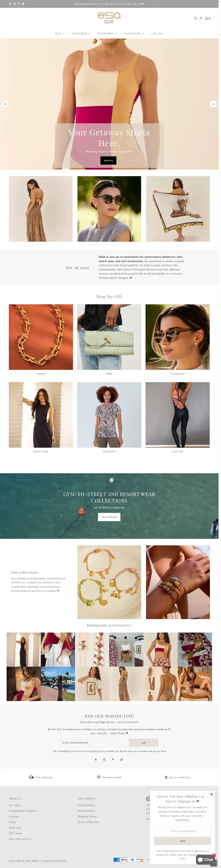Expand the ACTIVEWEAR dropdown menu
This screenshot has width=221, height=868.
pos(81,34)
